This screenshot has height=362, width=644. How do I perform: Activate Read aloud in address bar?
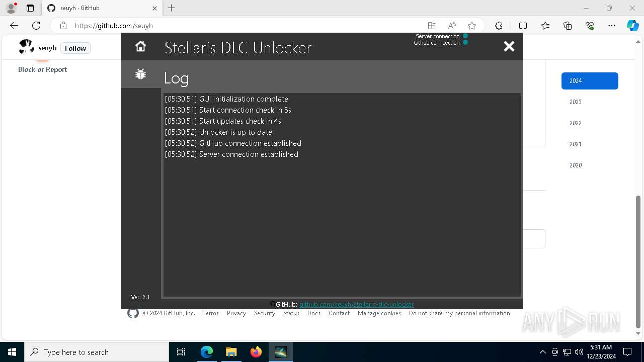tap(452, 26)
